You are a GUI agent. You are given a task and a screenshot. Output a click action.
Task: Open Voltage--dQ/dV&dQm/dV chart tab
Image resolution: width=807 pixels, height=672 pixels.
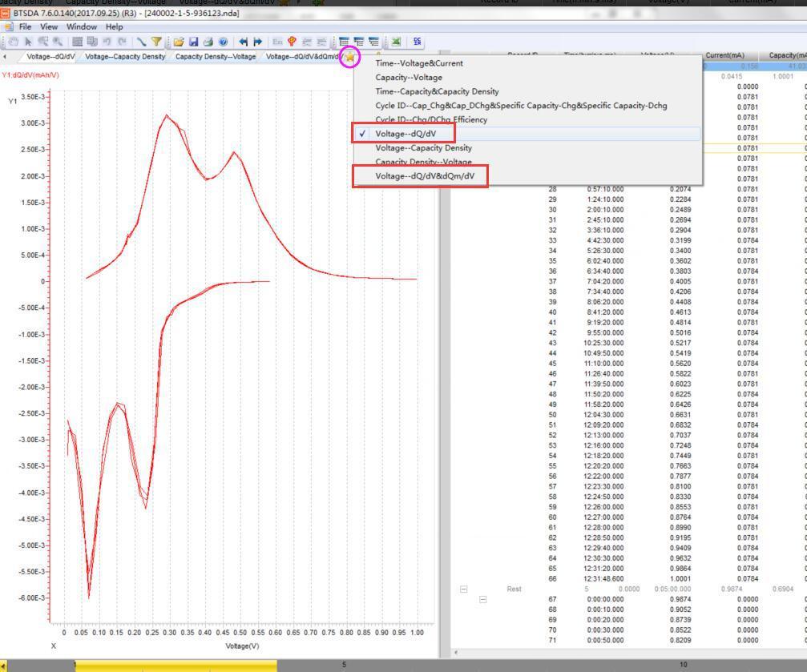pyautogui.click(x=303, y=57)
